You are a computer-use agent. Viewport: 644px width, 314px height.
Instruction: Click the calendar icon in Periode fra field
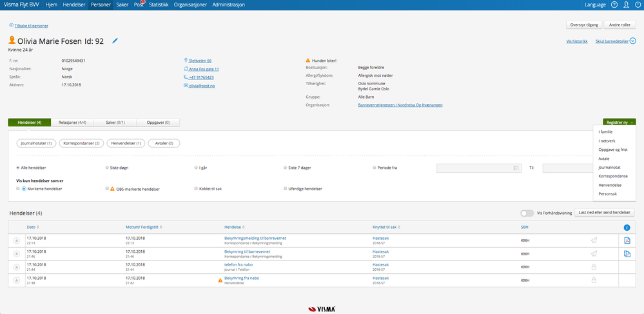click(x=516, y=168)
